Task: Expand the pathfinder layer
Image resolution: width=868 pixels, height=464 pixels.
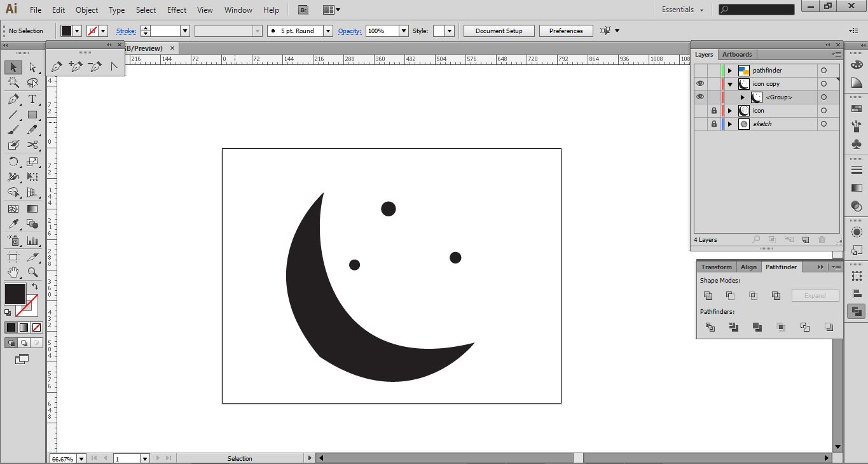Action: [730, 71]
